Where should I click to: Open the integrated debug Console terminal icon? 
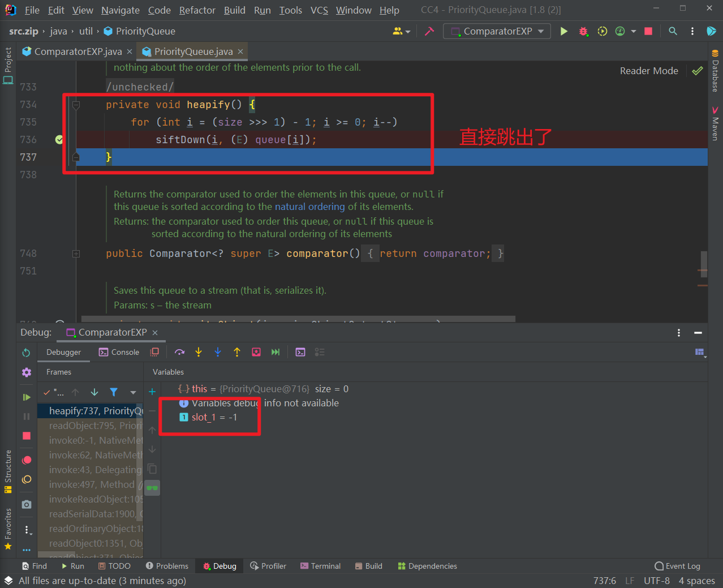[x=119, y=351]
